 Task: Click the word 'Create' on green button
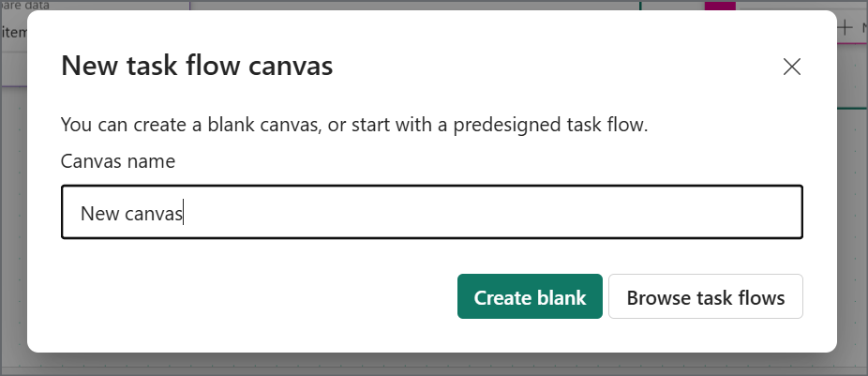click(x=502, y=297)
